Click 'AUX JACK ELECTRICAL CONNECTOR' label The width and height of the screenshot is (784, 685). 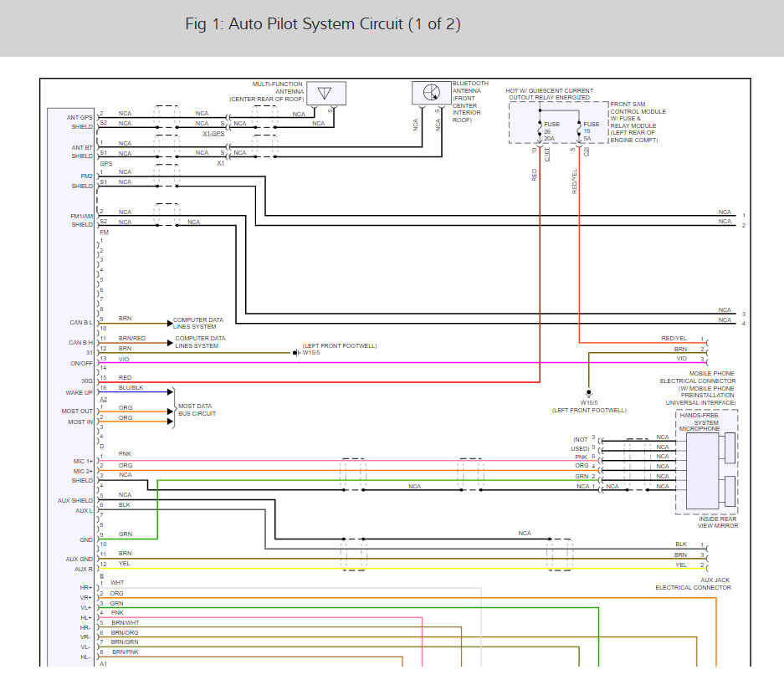[693, 584]
